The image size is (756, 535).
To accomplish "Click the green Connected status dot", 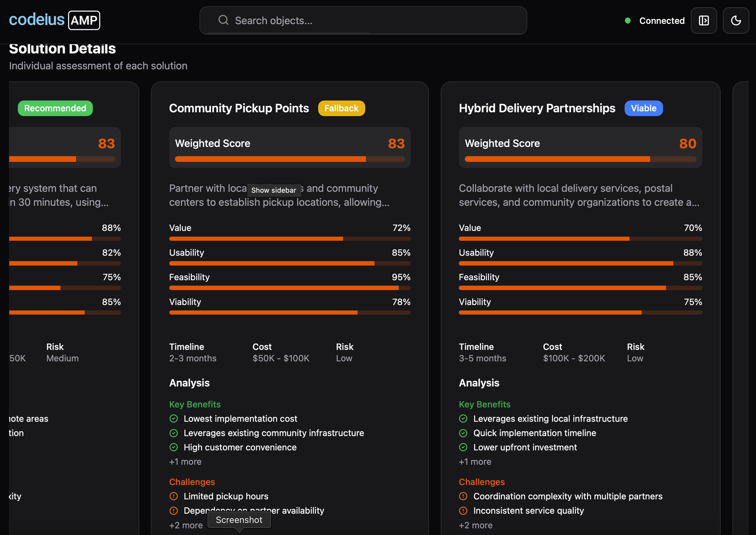I will click(x=627, y=20).
